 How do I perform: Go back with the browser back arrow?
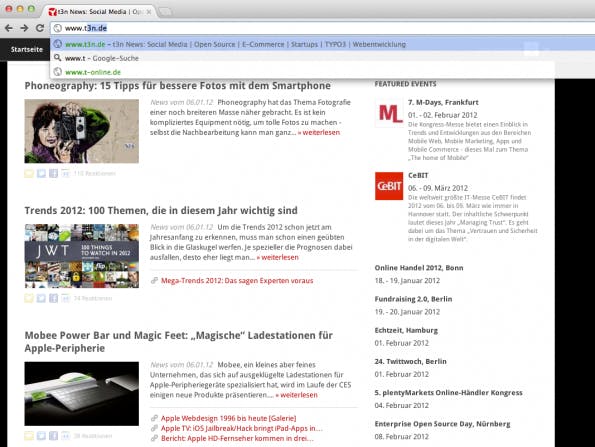tap(9, 28)
